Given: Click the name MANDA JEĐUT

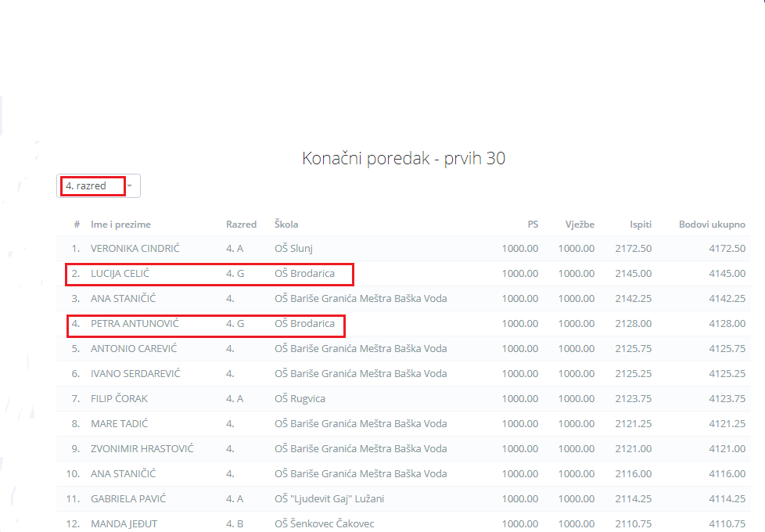Looking at the screenshot, I should click(x=124, y=523).
